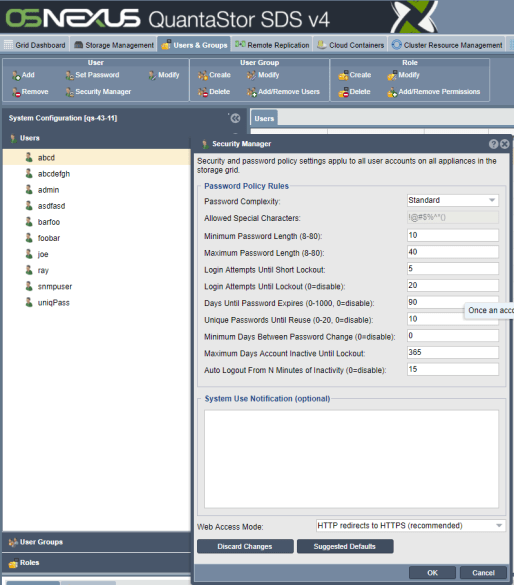Image resolution: width=514 pixels, height=585 pixels.
Task: Click the Add user icon
Action: pos(16,75)
